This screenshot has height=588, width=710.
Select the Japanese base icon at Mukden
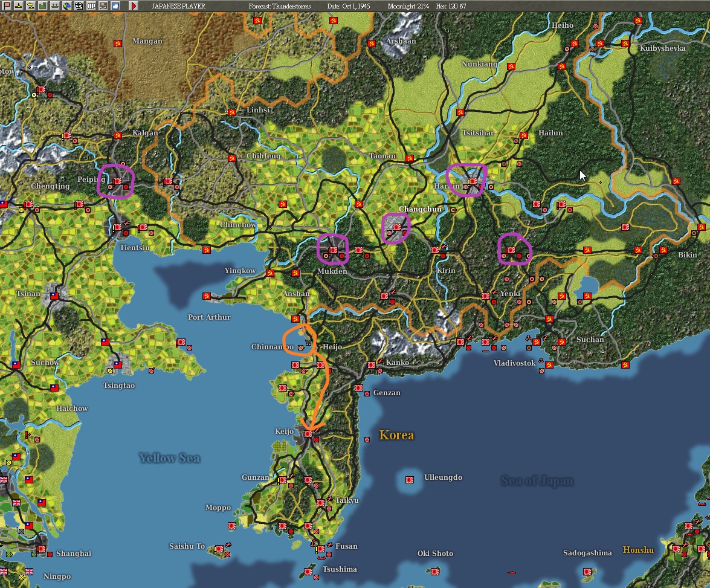[x=334, y=250]
